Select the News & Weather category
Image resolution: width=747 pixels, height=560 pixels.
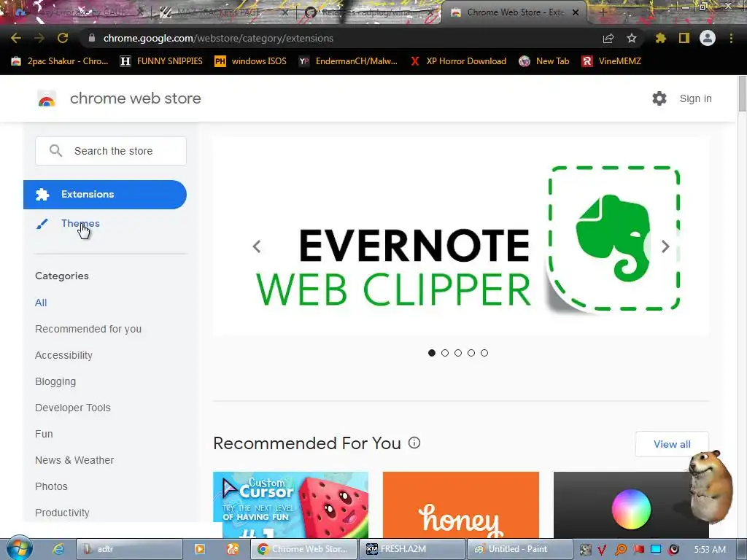click(x=74, y=460)
